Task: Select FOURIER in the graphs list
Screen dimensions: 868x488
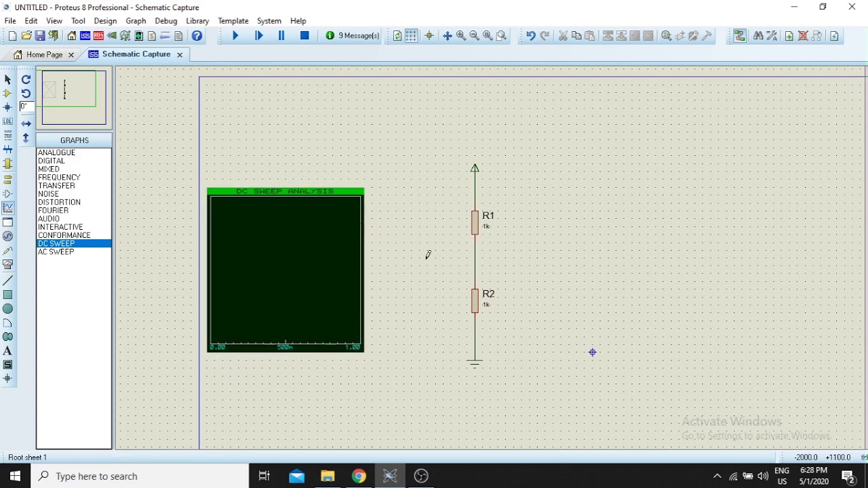Action: (74, 210)
